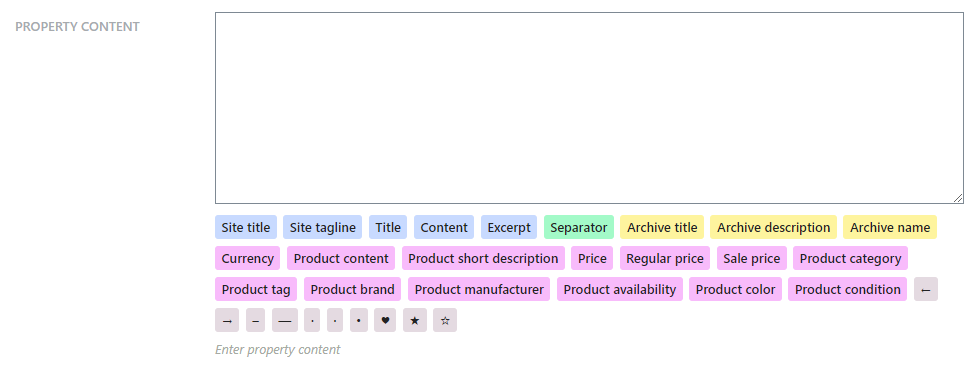Insert the left arrow symbol

pyautogui.click(x=926, y=289)
